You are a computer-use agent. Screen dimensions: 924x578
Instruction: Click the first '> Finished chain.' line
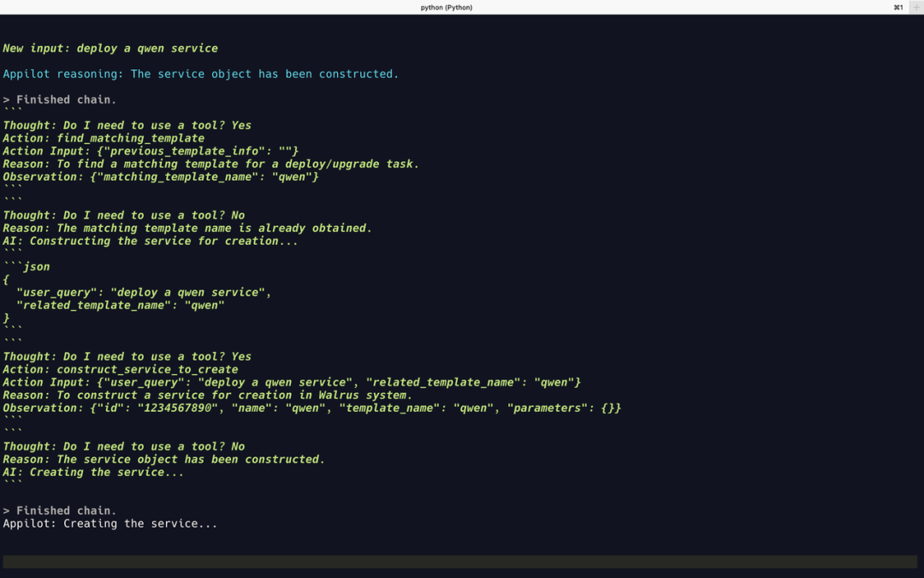point(60,99)
